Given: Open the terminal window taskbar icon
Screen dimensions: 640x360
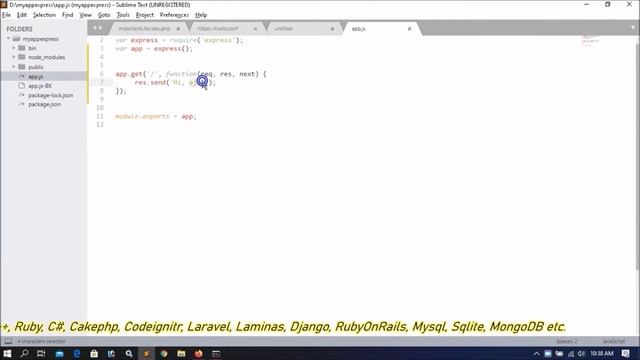Looking at the screenshot, I should point(216,353).
